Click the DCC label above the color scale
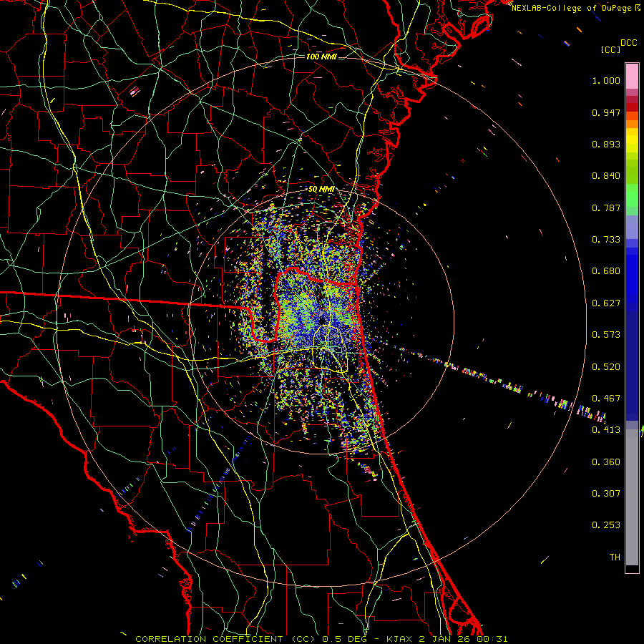Image resolution: width=644 pixels, height=644 pixels. tap(629, 42)
